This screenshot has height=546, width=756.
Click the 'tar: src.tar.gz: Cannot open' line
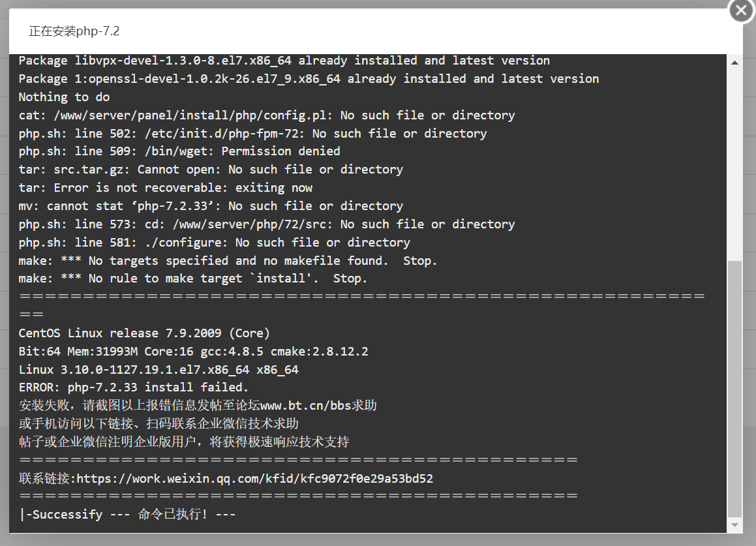pyautogui.click(x=211, y=170)
